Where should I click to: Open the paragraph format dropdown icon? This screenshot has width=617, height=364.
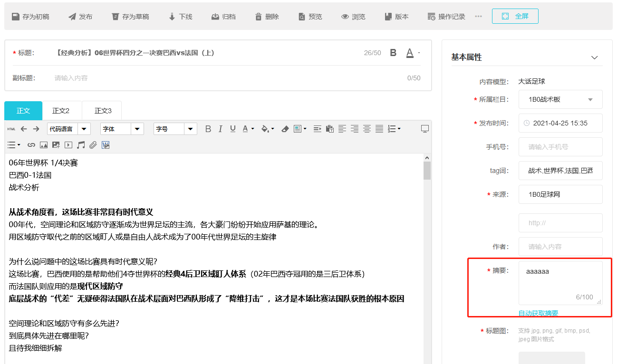300,129
